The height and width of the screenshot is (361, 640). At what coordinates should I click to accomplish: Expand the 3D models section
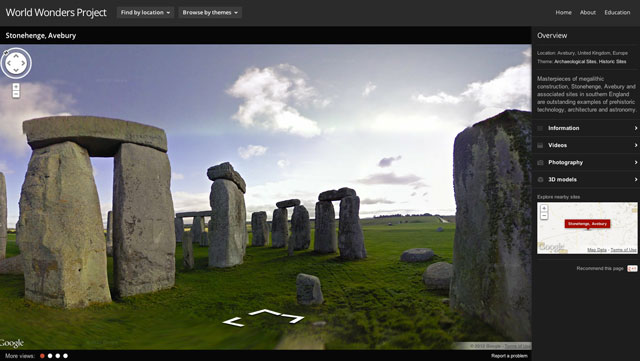pos(586,180)
